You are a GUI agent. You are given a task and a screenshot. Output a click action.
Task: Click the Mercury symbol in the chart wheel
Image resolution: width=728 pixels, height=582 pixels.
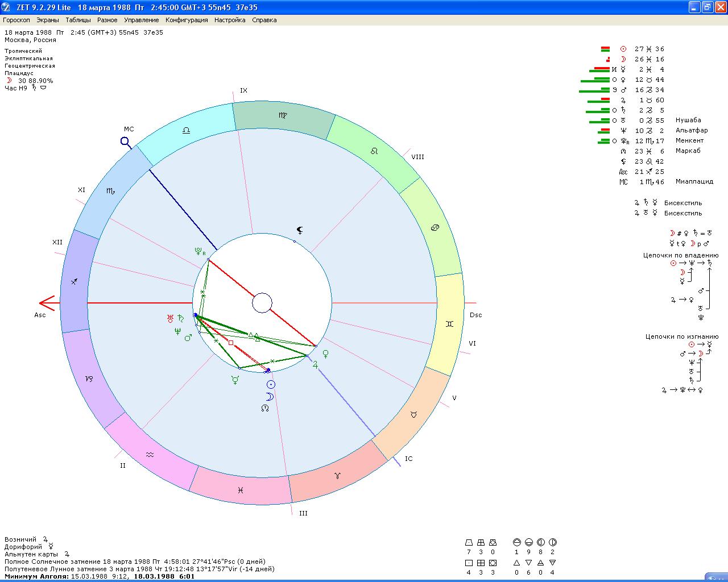point(235,380)
